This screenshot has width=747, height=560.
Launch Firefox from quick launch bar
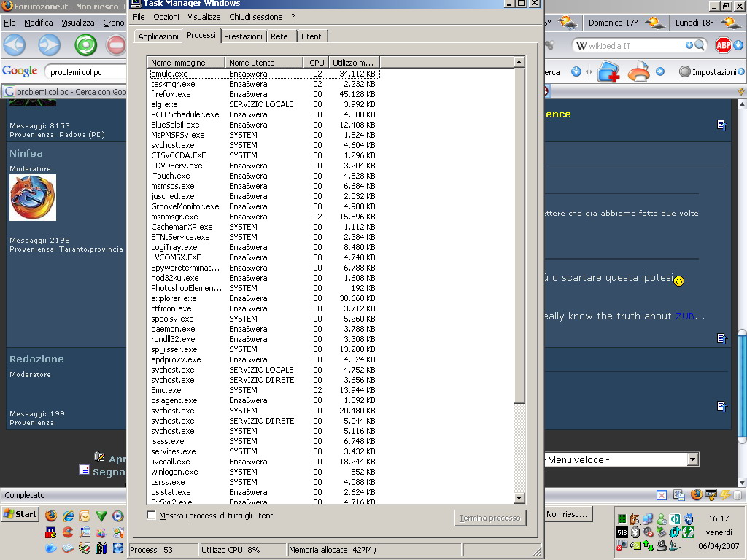coord(51,516)
